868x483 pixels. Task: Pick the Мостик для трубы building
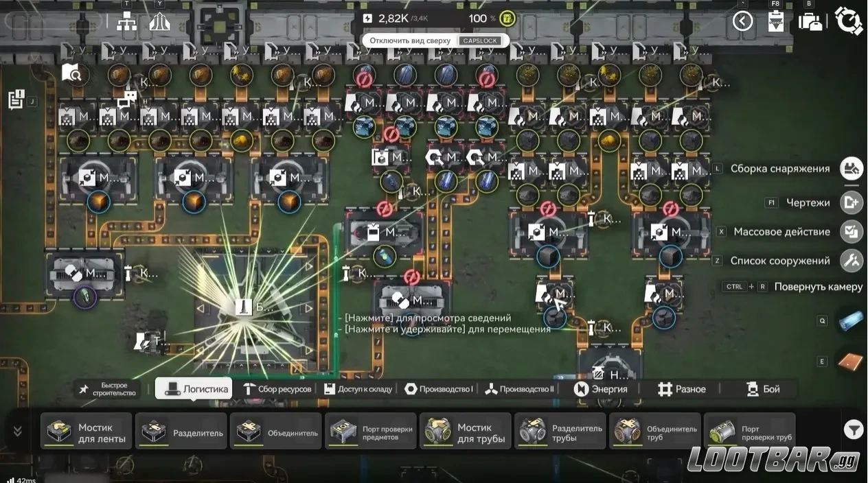(466, 431)
